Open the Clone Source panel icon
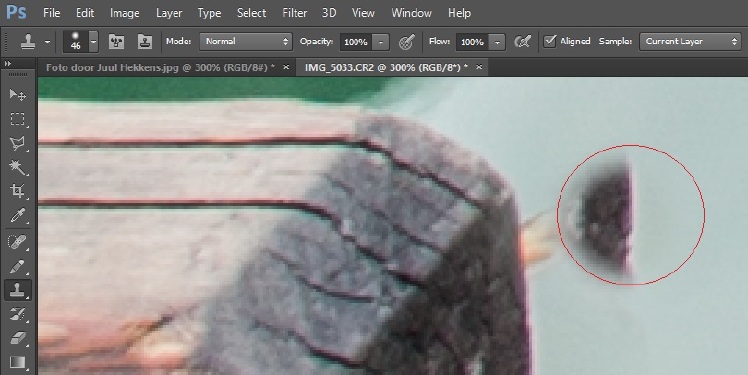748x375 pixels. (145, 42)
